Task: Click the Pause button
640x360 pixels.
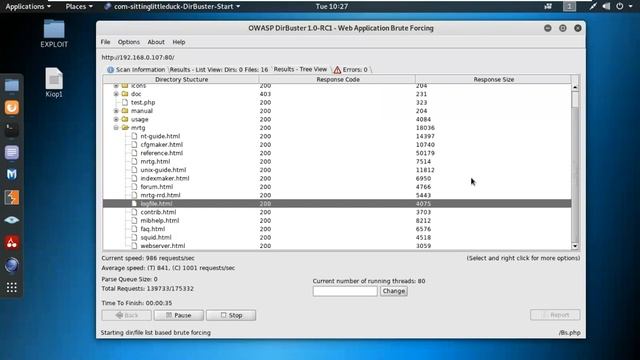Action: (178, 315)
